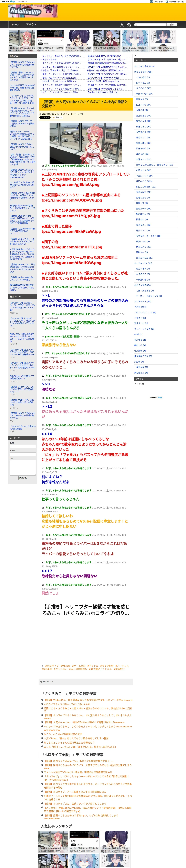Click the さくらみこ tag under article date
Viewport: 186px width, 868px height.
[65, 114]
